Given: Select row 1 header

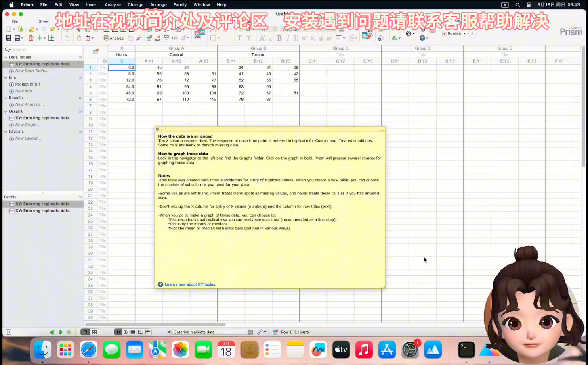Looking at the screenshot, I should click(x=90, y=67).
